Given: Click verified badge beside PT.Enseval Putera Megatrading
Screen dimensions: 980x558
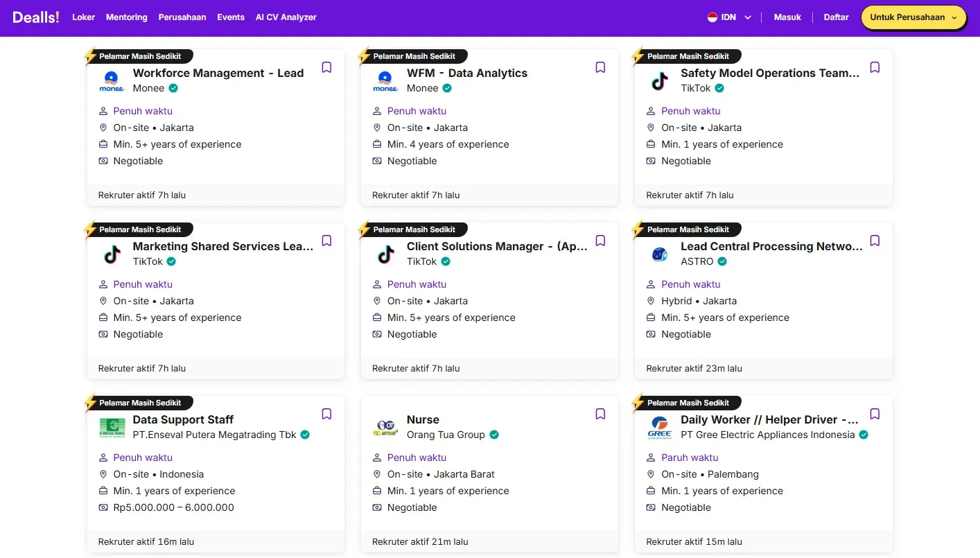Looking at the screenshot, I should (x=305, y=435).
